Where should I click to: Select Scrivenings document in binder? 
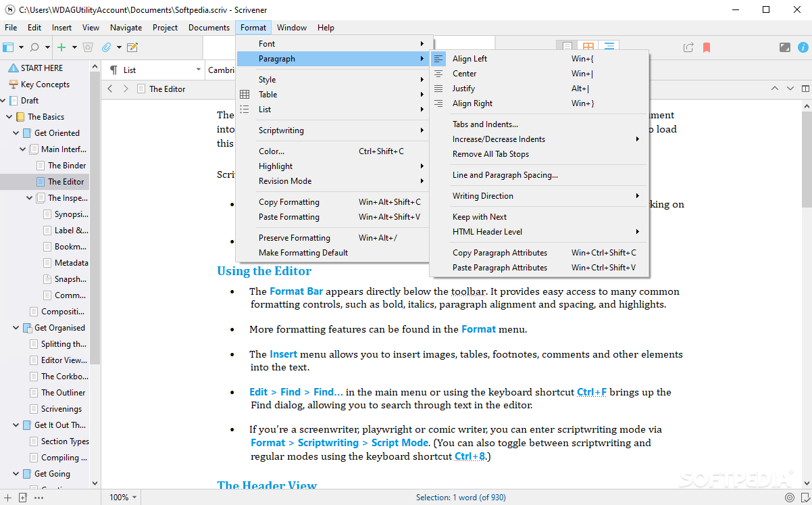[x=61, y=409]
